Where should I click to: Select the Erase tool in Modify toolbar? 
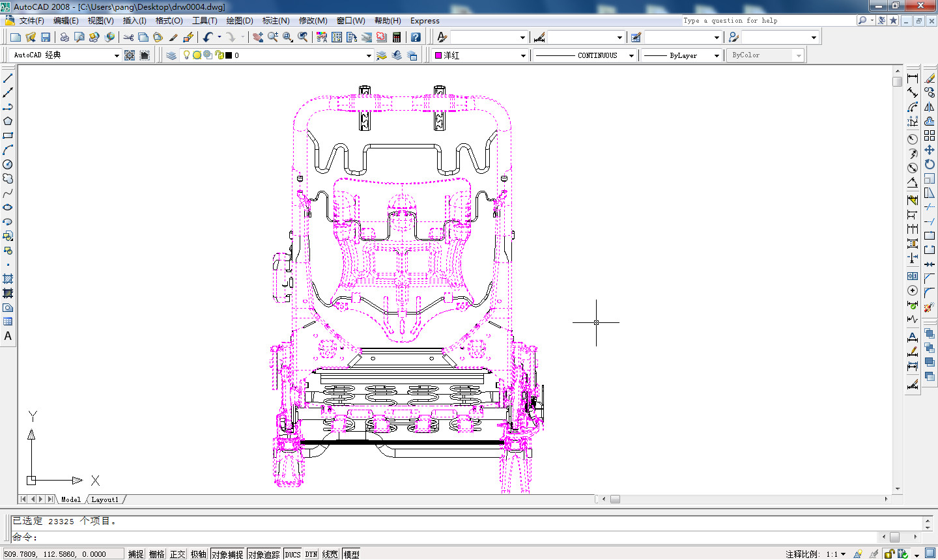(x=930, y=78)
